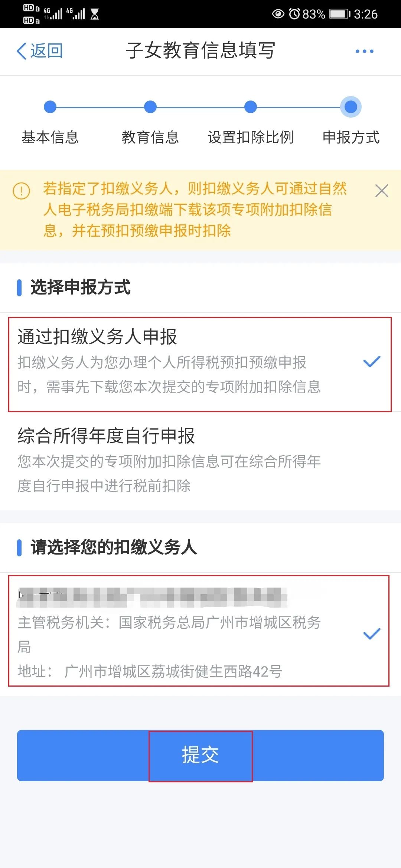401x868 pixels.
Task: Select the 申报方式 step dot
Action: pyautogui.click(x=351, y=107)
